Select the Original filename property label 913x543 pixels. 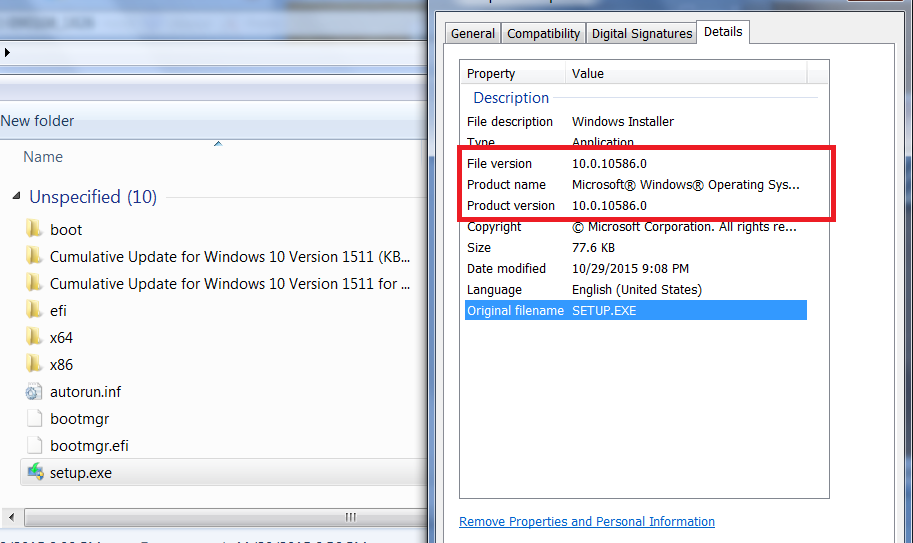515,310
